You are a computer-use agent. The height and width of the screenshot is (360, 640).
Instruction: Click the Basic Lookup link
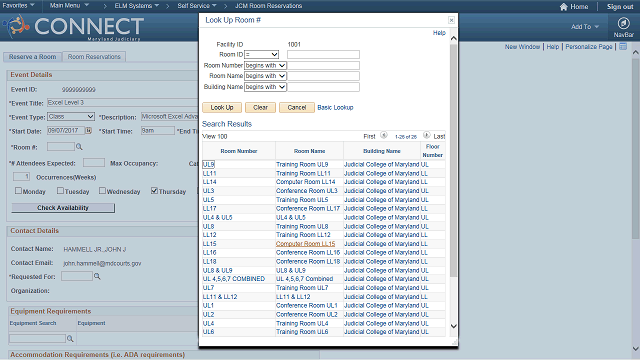click(x=335, y=107)
